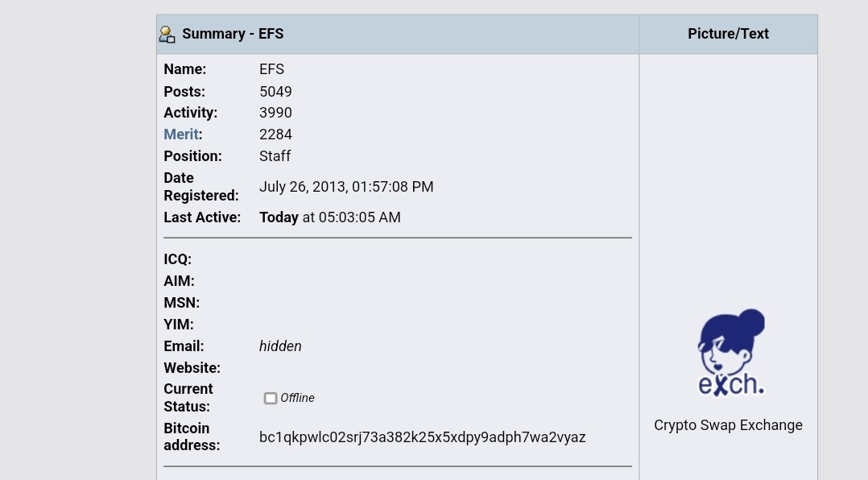Open the Merit link
The image size is (868, 480).
[181, 134]
